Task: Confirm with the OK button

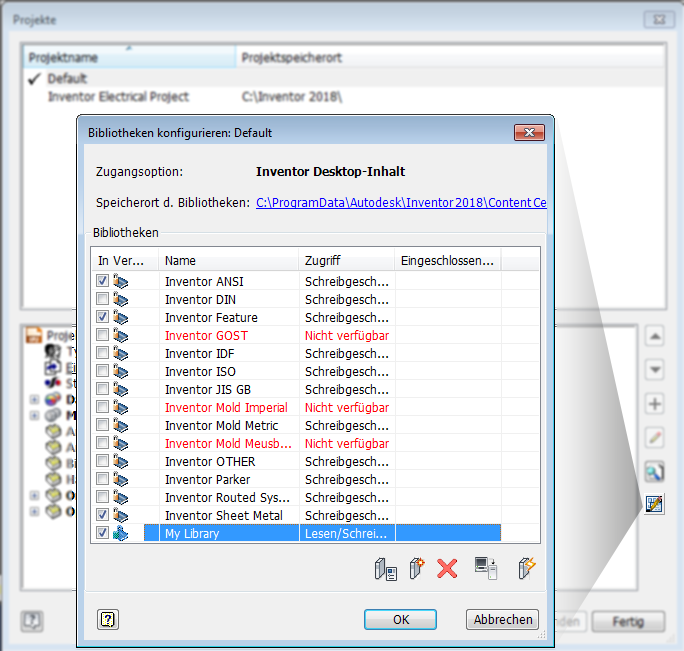Action: click(400, 620)
